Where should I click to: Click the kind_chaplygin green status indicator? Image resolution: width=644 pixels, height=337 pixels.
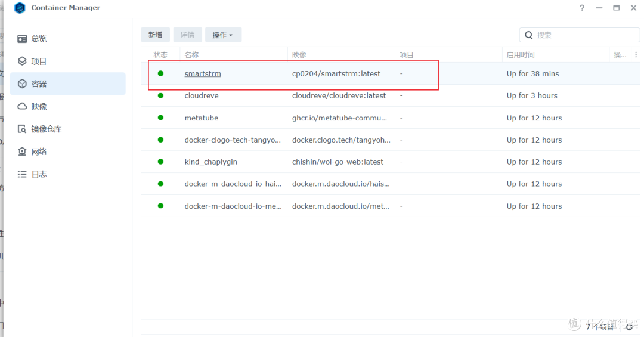[x=160, y=162]
